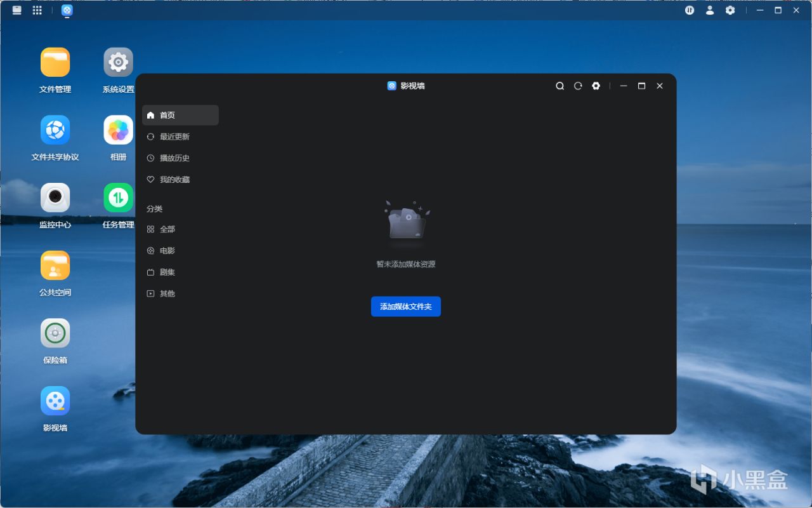Open 影视墙 settings gear

point(596,86)
